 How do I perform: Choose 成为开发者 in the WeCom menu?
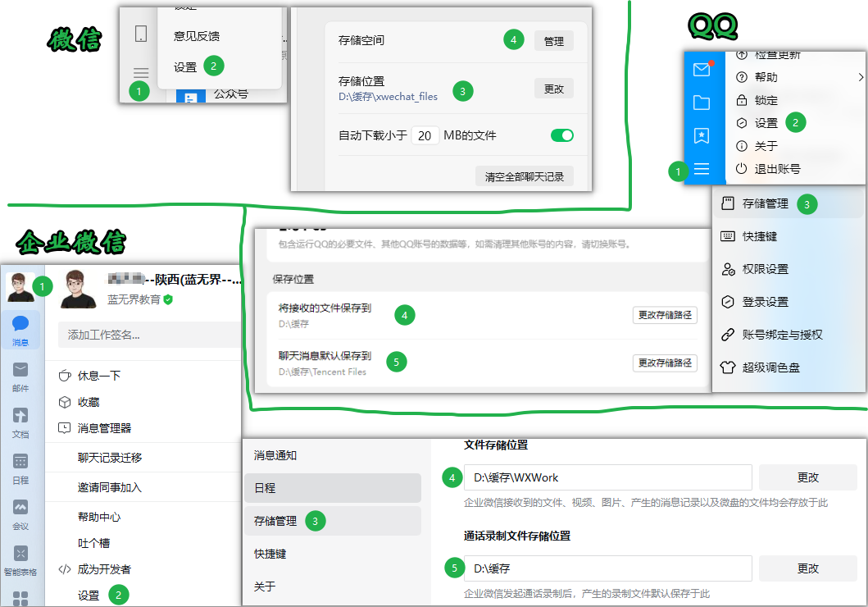tap(104, 568)
